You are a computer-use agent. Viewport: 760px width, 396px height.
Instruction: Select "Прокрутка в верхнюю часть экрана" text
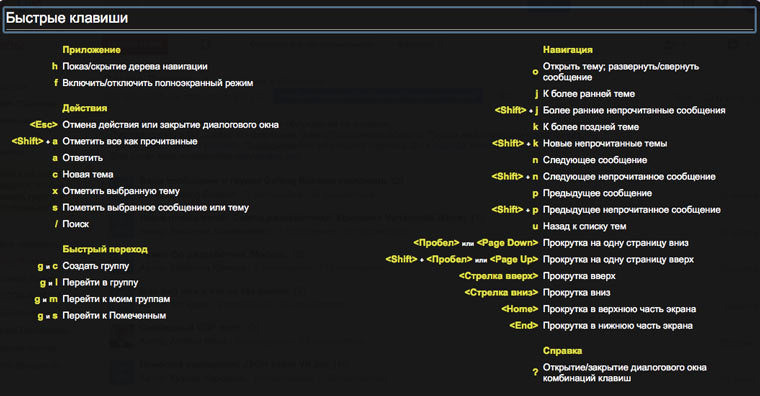click(x=619, y=309)
